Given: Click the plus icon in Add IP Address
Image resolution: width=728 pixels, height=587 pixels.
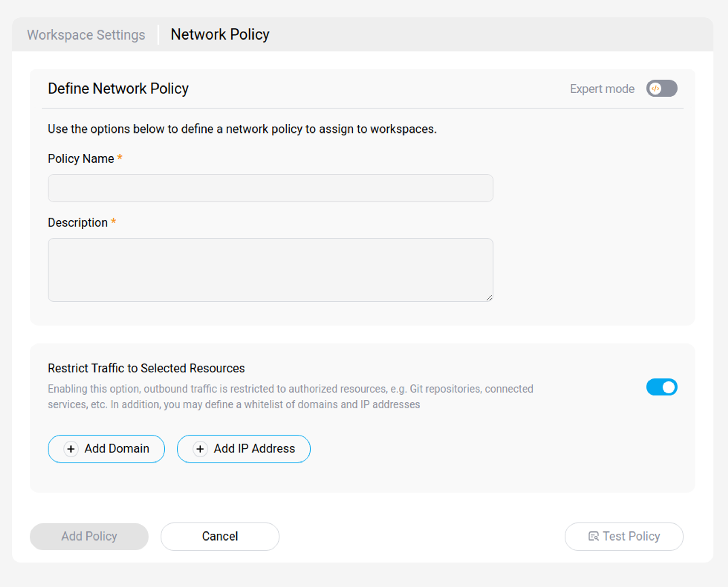Looking at the screenshot, I should (200, 449).
